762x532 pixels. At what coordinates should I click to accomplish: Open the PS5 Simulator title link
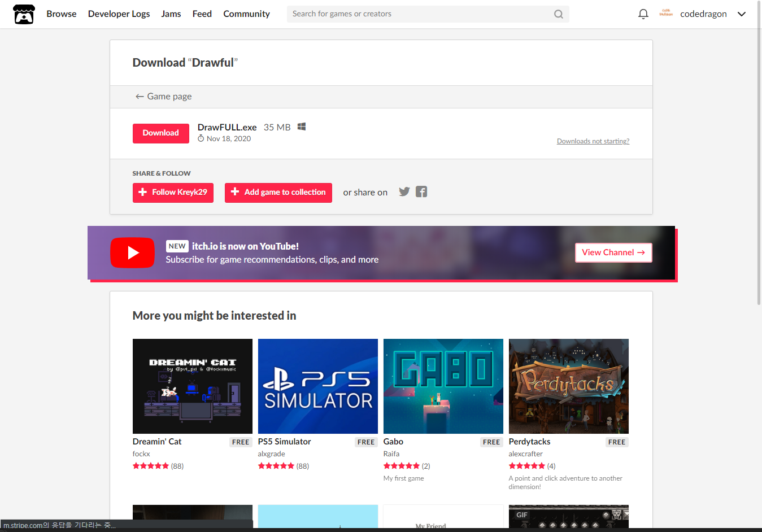(285, 442)
